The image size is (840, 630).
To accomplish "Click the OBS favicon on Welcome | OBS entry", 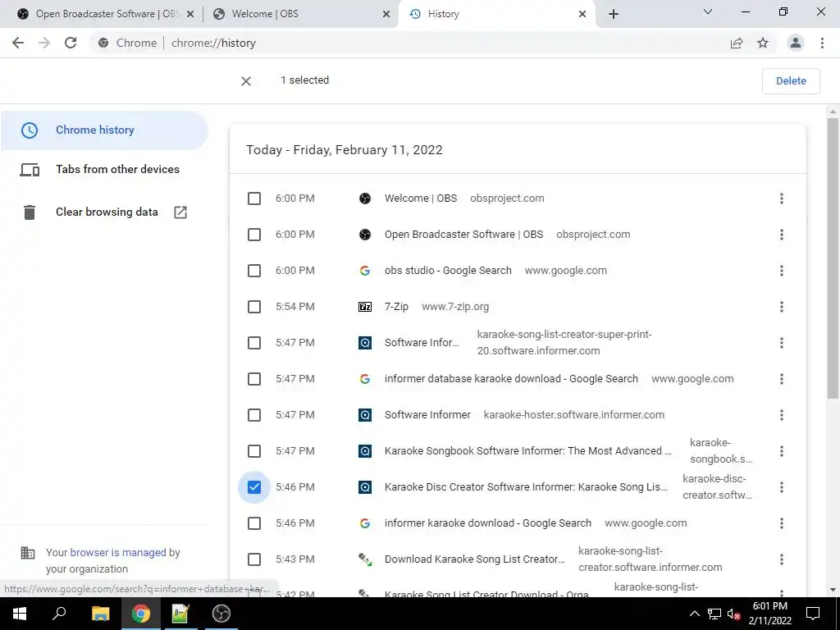I will (x=365, y=199).
